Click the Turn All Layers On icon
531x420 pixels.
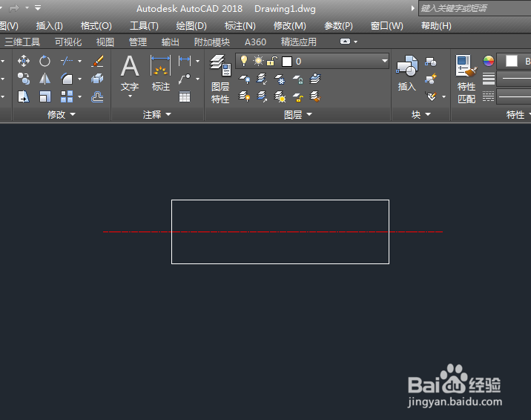pos(245,97)
